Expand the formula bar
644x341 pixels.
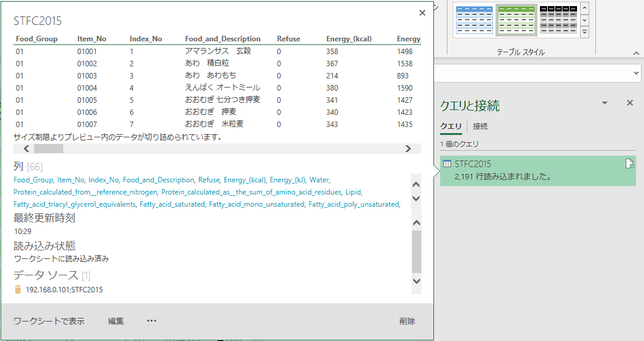(637, 73)
